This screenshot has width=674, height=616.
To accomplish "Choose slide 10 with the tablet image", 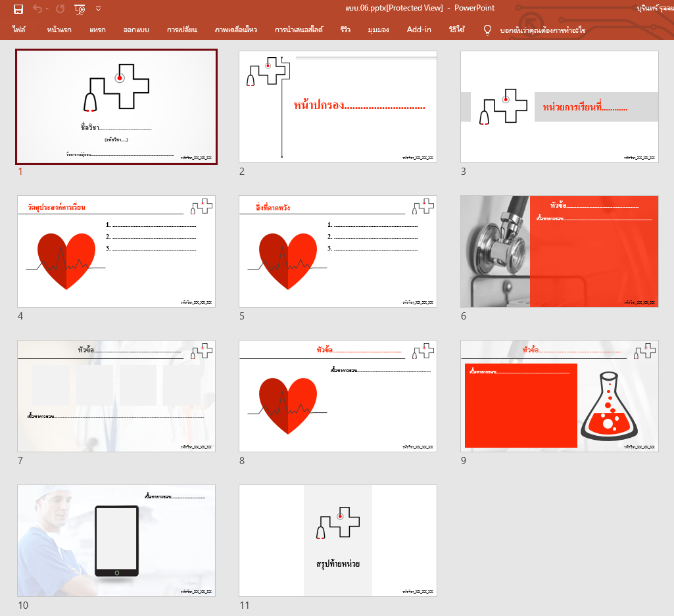I will pos(116,540).
